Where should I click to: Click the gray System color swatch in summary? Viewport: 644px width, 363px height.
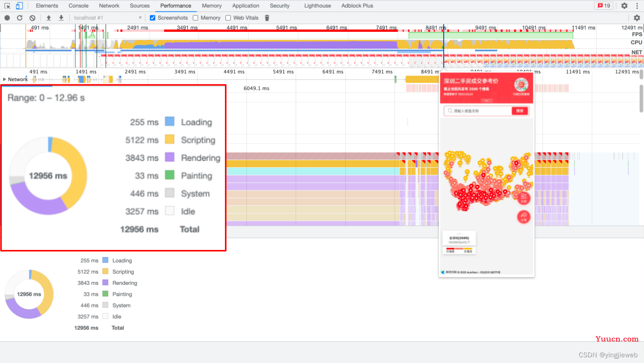105,305
